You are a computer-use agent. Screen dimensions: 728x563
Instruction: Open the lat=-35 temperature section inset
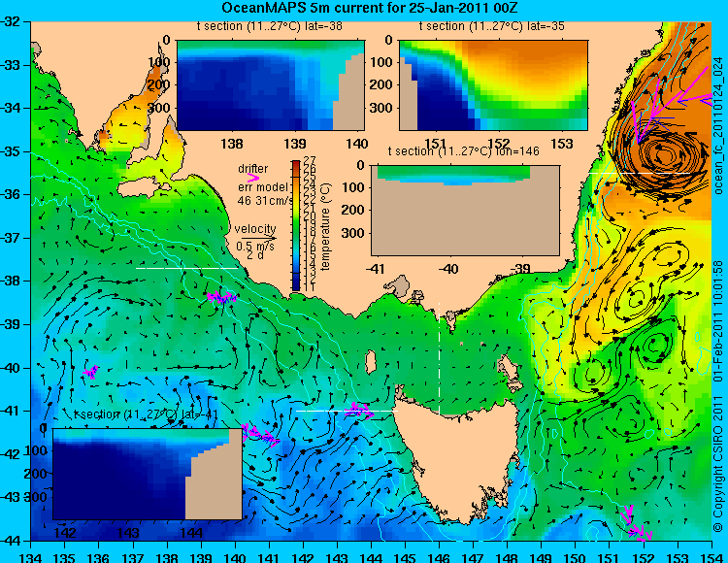tap(493, 85)
